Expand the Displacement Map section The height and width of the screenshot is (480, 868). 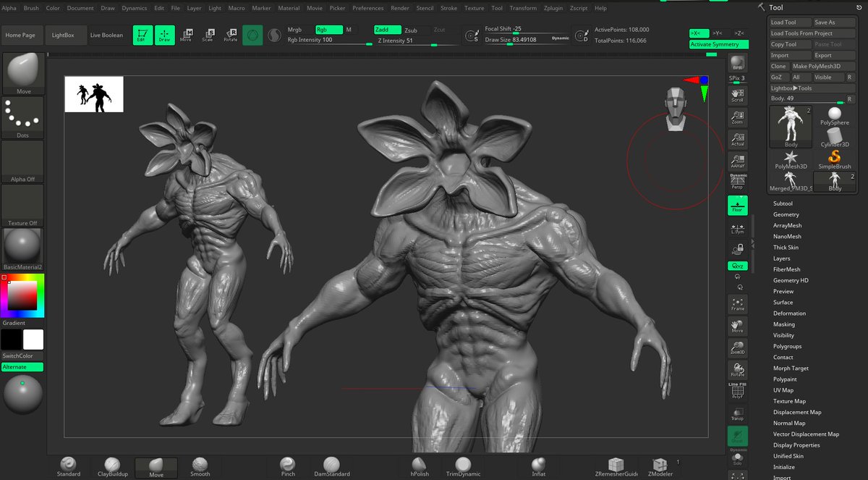(x=797, y=412)
